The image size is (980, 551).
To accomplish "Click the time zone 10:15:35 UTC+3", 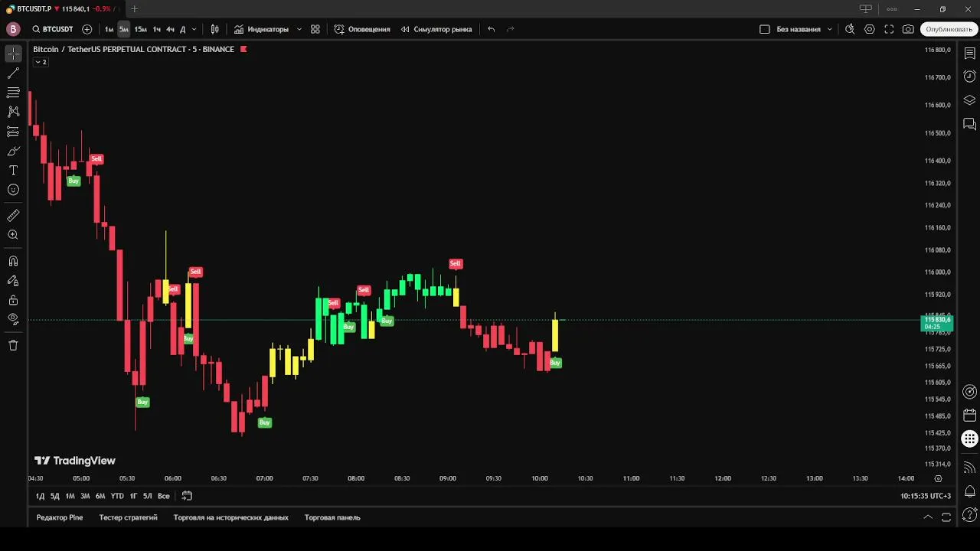I will coord(926,496).
